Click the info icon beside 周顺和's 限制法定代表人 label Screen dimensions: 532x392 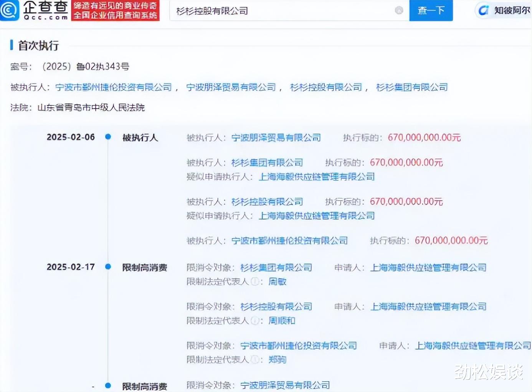coord(255,321)
